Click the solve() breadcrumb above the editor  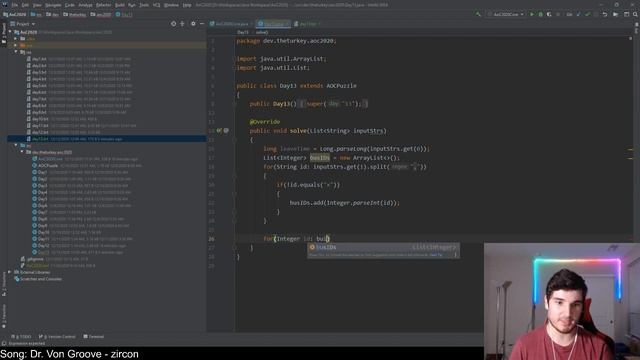pyautogui.click(x=262, y=32)
